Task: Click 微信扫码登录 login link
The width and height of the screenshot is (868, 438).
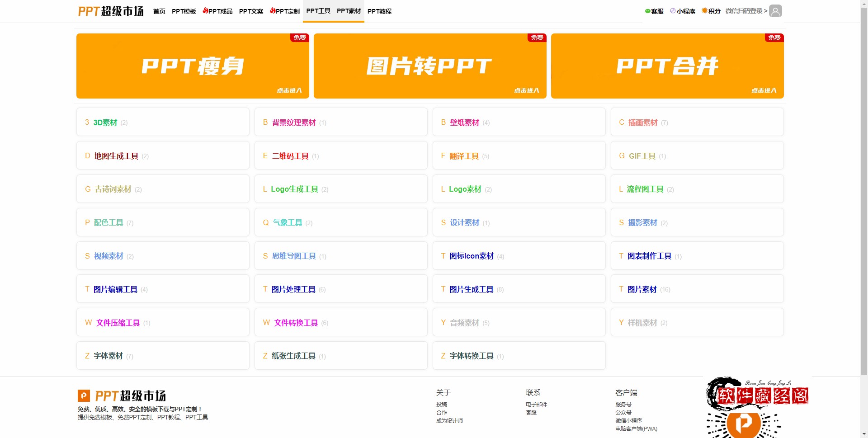Action: pos(746,11)
